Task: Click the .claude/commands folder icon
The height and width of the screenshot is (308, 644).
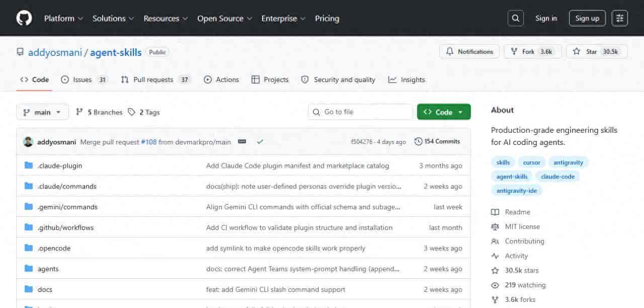Action: (x=29, y=186)
